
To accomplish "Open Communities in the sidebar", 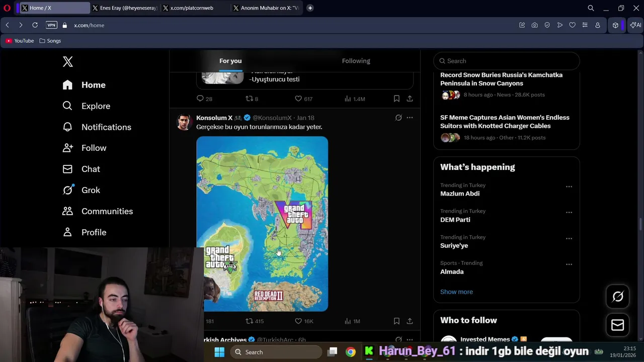I will [x=98, y=211].
